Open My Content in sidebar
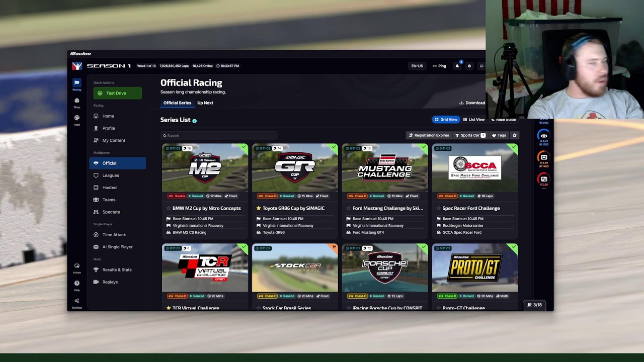This screenshot has height=362, width=644. click(117, 140)
